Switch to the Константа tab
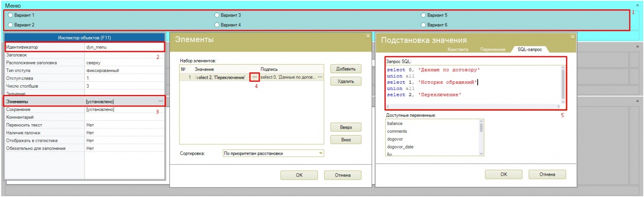Screen dimensions: 644x197 point(458,49)
